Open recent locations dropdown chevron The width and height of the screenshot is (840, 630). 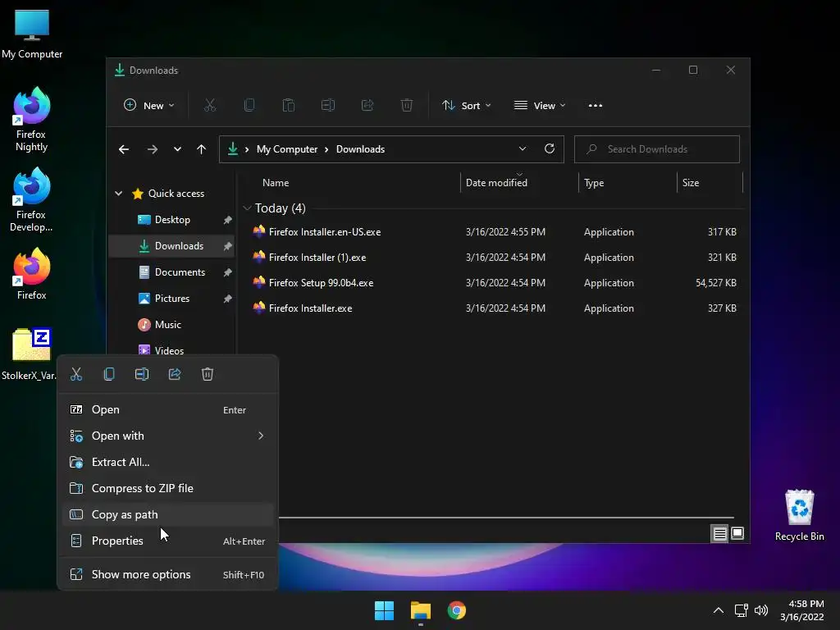177,149
